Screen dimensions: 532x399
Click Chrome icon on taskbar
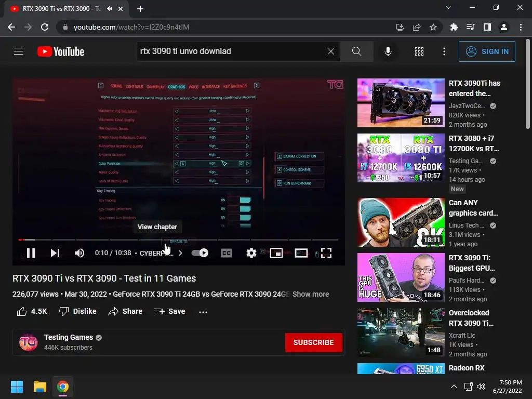click(63, 387)
